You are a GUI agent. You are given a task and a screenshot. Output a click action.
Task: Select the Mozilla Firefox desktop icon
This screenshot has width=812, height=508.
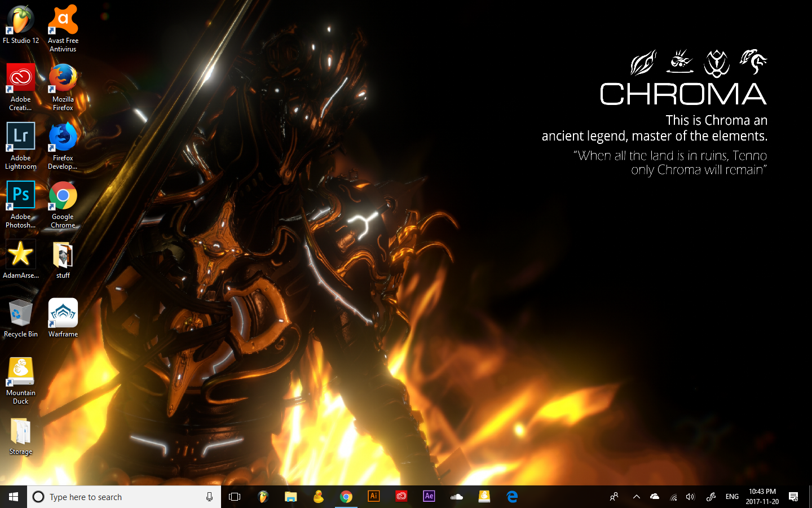[x=63, y=87]
